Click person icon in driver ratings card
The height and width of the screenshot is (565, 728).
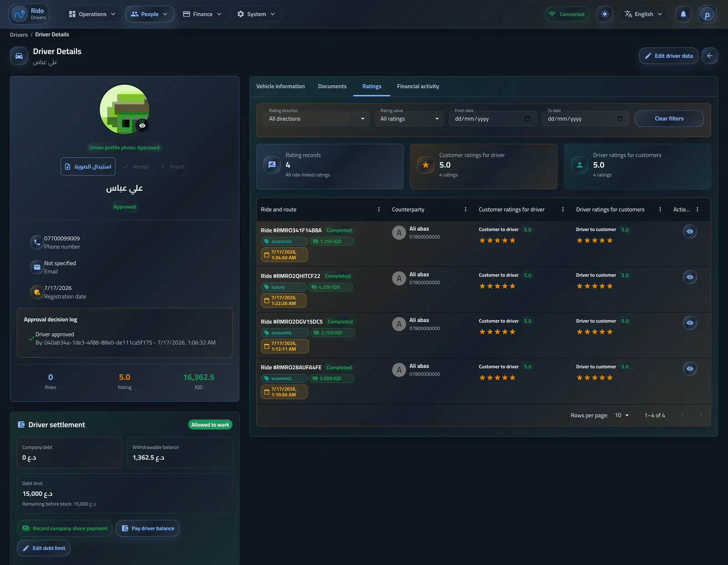pyautogui.click(x=580, y=165)
